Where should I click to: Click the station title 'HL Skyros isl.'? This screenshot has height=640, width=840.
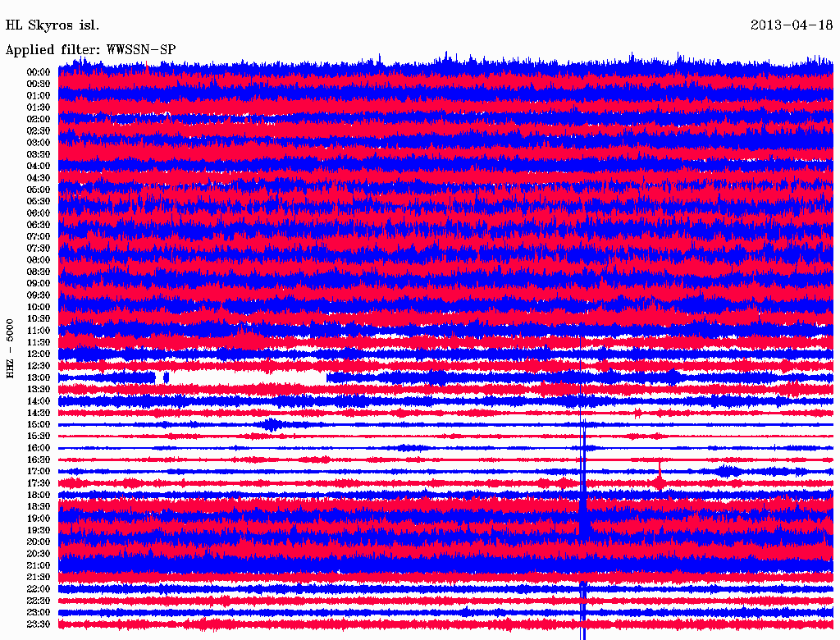point(52,25)
